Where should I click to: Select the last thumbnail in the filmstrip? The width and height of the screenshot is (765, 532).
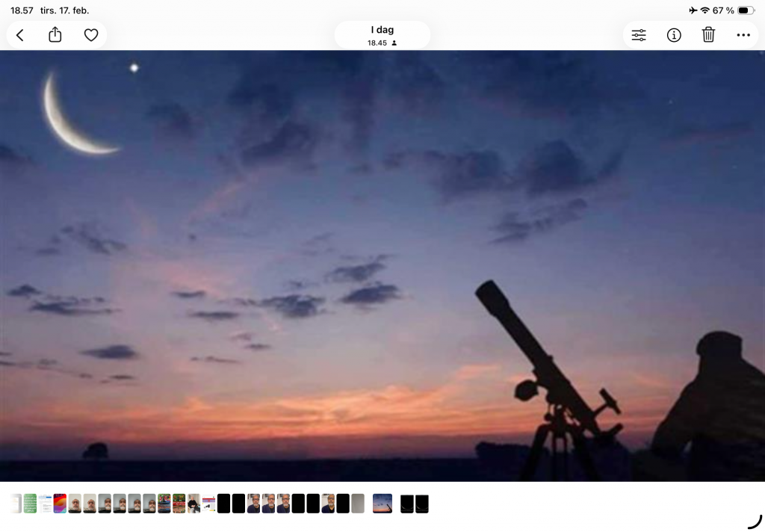coord(422,504)
